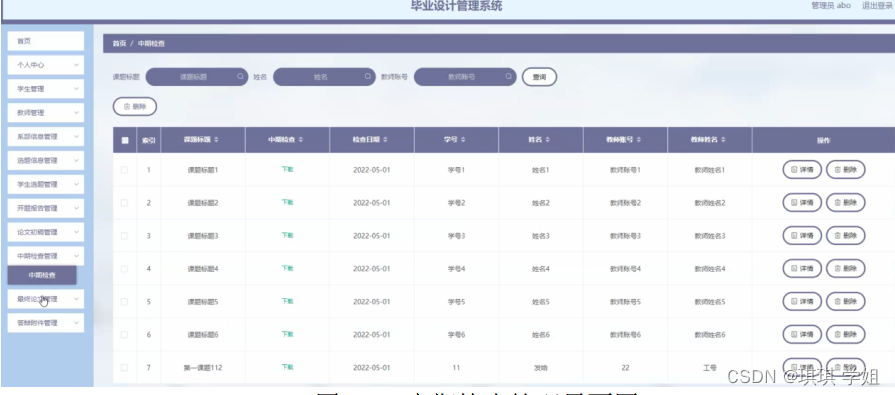895x395 pixels.
Task: Open 详情 for row 课题标题2
Action: (x=802, y=203)
